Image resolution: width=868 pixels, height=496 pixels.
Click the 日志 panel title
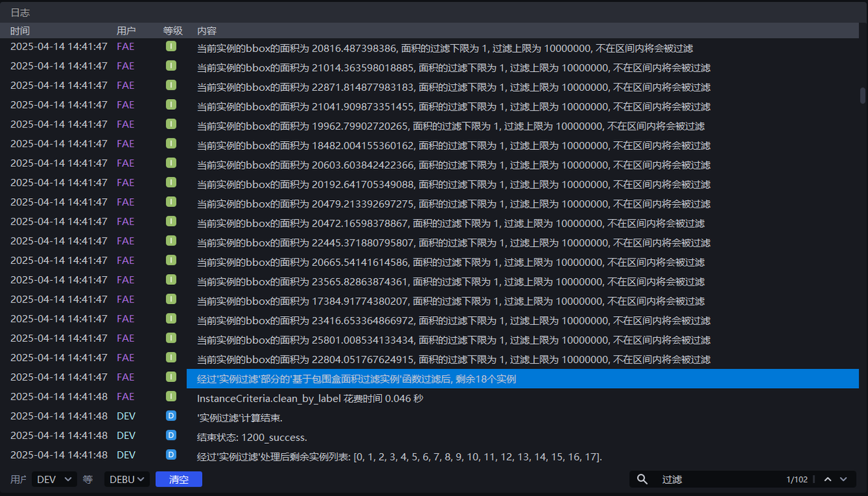(x=20, y=13)
